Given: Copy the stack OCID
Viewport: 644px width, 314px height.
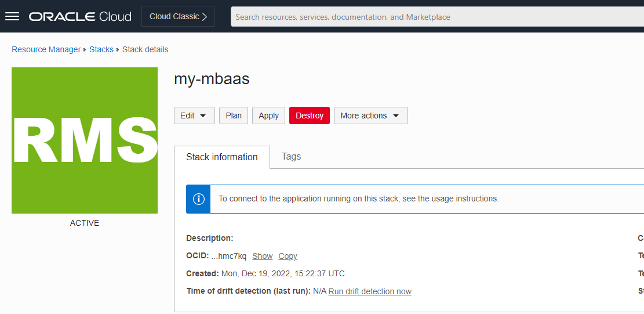Looking at the screenshot, I should click(288, 256).
